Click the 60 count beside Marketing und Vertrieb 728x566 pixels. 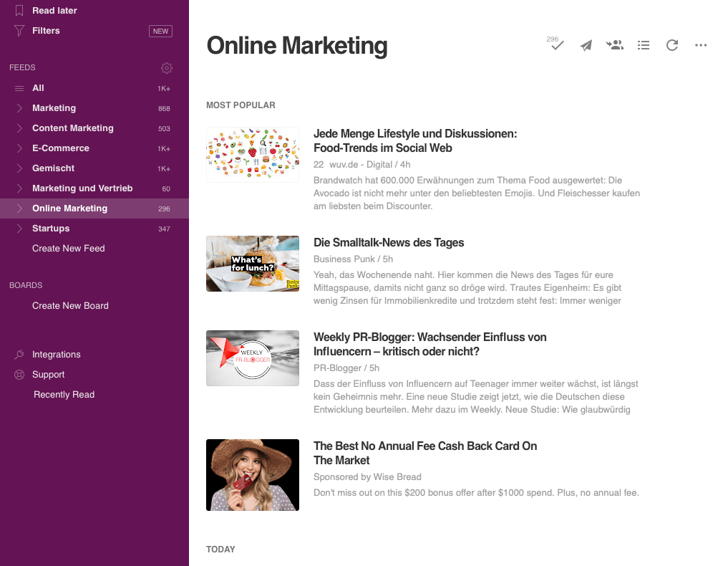tap(166, 188)
